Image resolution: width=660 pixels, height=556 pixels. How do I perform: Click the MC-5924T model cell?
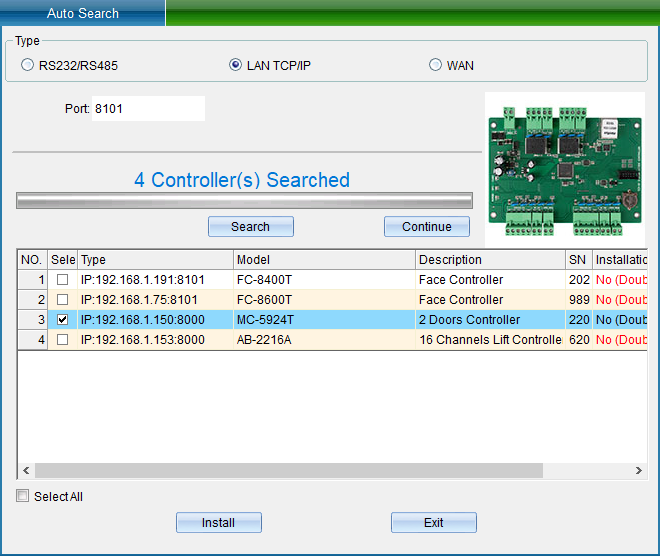[324, 319]
